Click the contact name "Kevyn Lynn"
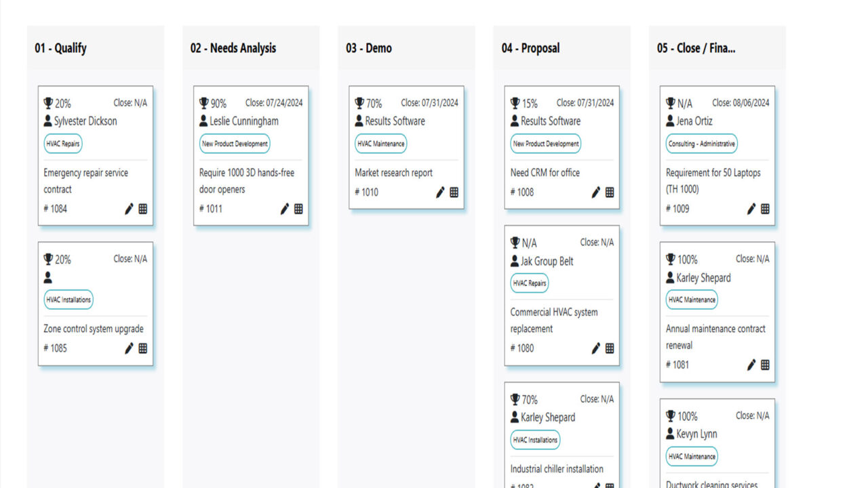 point(696,434)
